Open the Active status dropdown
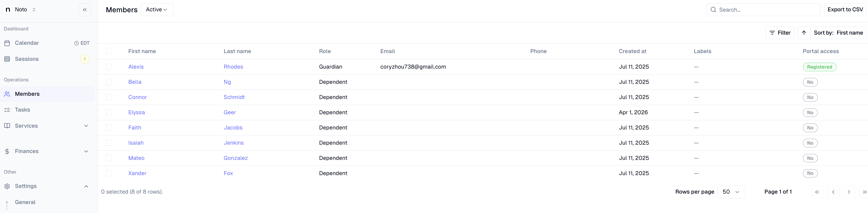This screenshot has height=213, width=868. pos(157,10)
